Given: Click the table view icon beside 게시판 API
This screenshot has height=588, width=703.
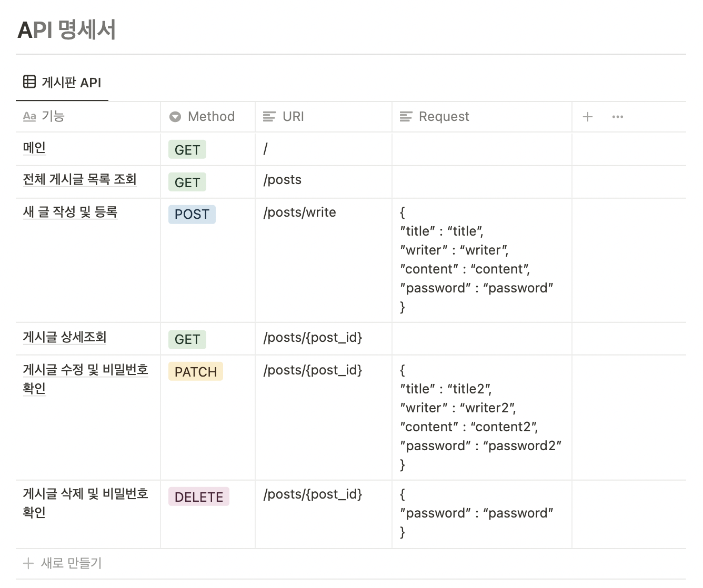Looking at the screenshot, I should tap(29, 82).
